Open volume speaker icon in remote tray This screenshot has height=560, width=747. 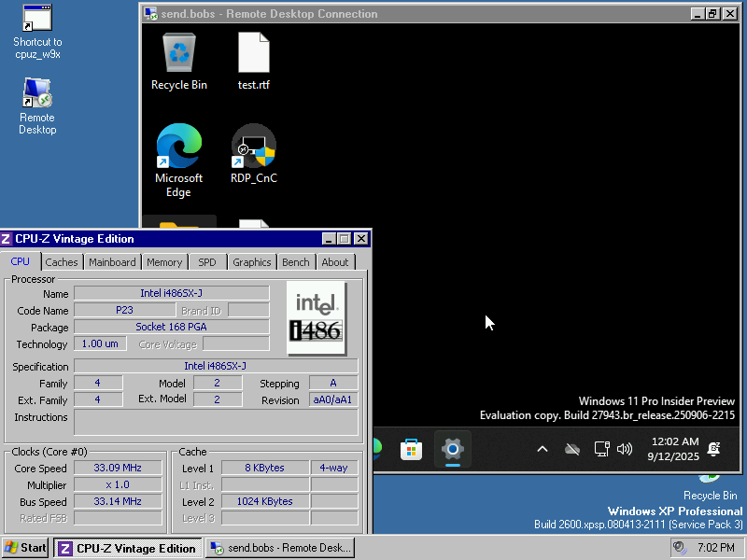tap(625, 449)
